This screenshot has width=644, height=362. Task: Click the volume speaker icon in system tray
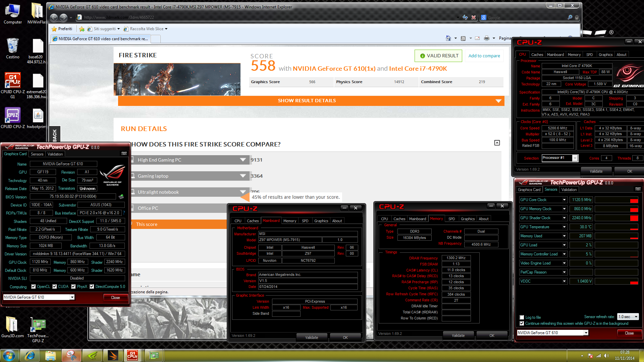[606, 356]
